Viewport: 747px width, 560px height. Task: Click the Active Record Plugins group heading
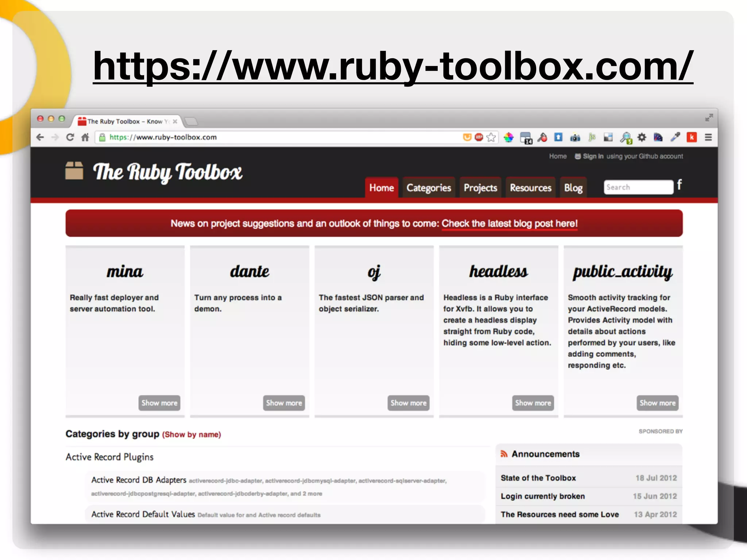coord(109,457)
